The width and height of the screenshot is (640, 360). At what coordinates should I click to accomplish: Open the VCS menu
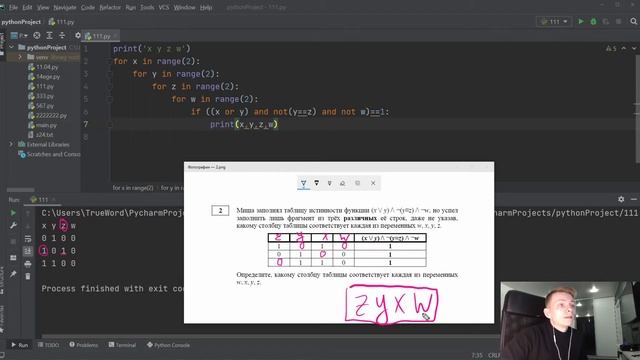[164, 7]
